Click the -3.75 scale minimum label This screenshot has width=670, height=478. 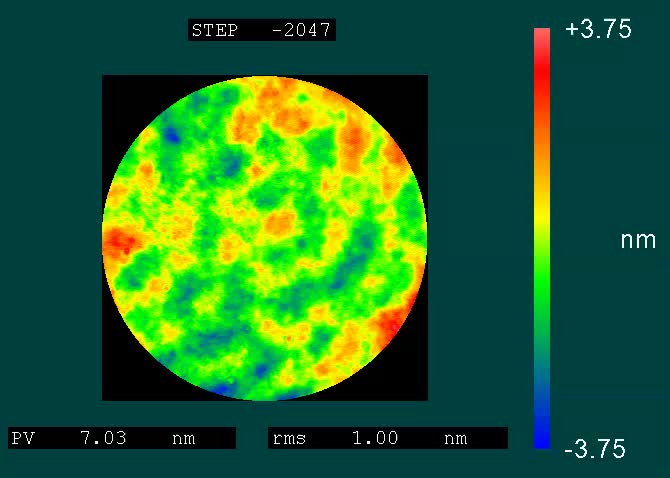(595, 450)
